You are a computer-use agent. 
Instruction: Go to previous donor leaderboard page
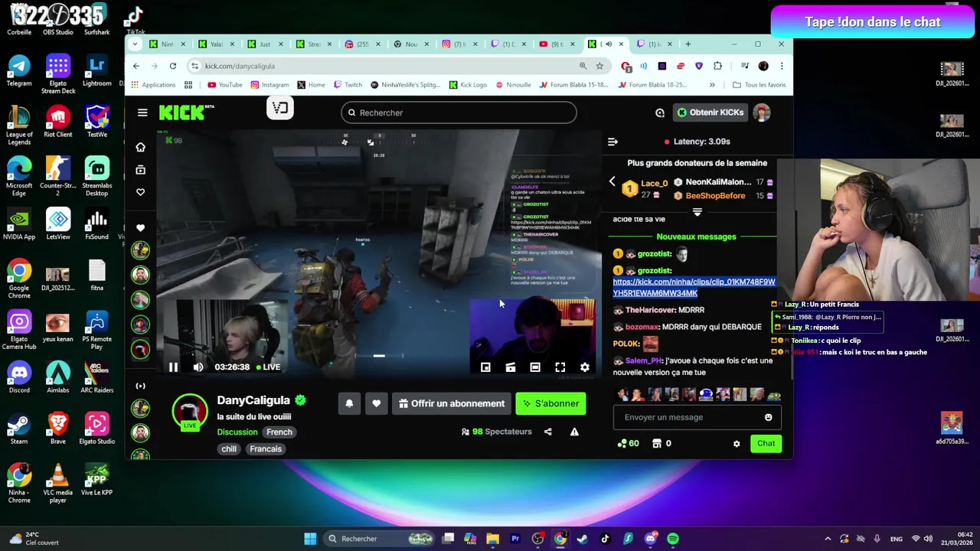pos(612,181)
